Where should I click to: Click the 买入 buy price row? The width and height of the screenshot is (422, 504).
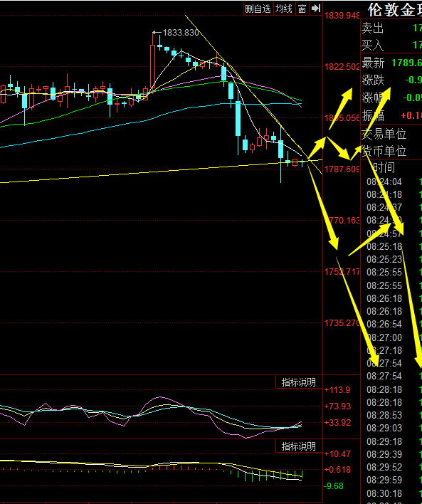tap(391, 45)
